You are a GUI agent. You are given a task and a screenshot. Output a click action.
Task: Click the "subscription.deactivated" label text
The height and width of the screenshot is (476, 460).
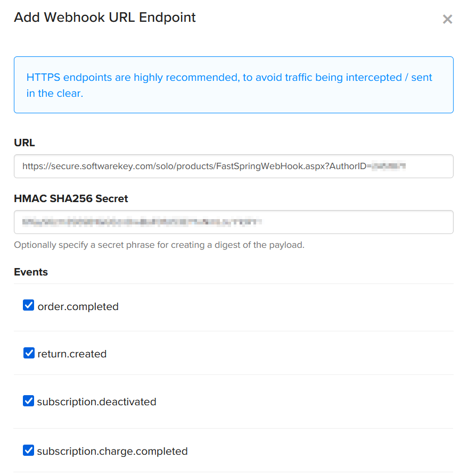click(x=96, y=402)
